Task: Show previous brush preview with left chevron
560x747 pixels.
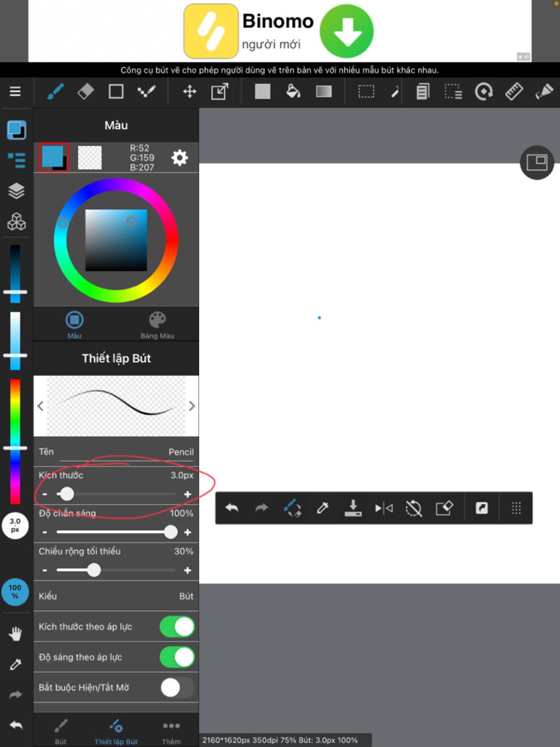Action: (x=40, y=406)
